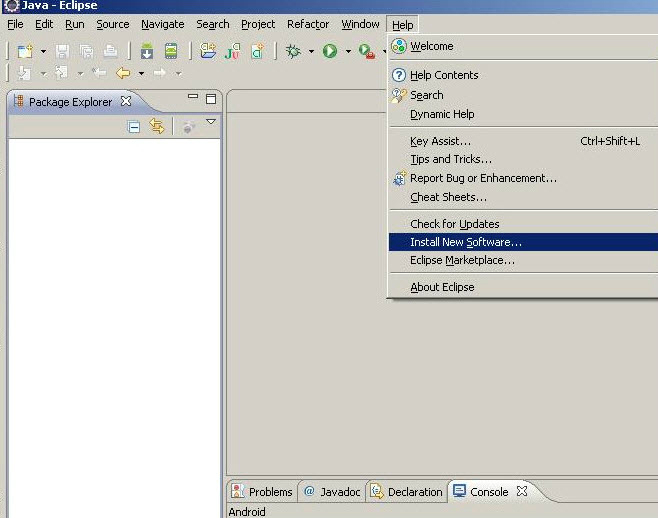Click the Debug bug icon
This screenshot has width=658, height=518.
294,51
